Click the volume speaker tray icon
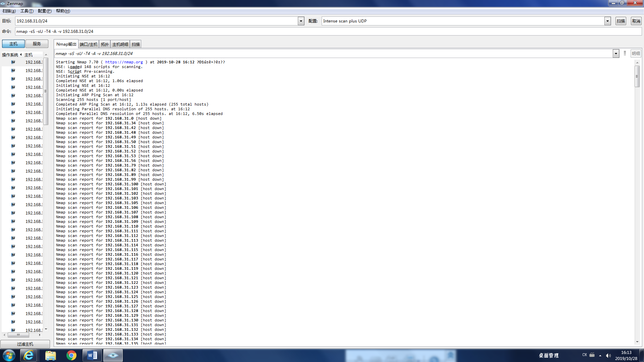The image size is (644, 362). [608, 355]
